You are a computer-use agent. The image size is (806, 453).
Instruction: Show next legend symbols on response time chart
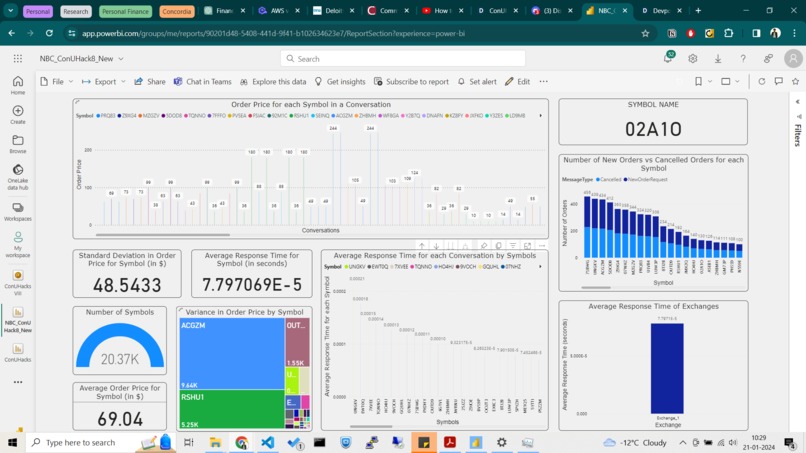coord(540,266)
